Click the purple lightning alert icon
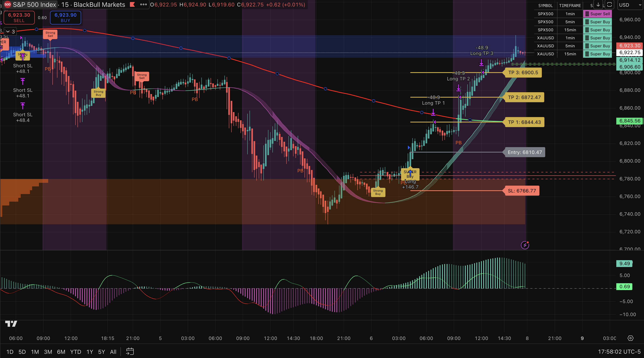Image resolution: width=644 pixels, height=358 pixels. 525,245
